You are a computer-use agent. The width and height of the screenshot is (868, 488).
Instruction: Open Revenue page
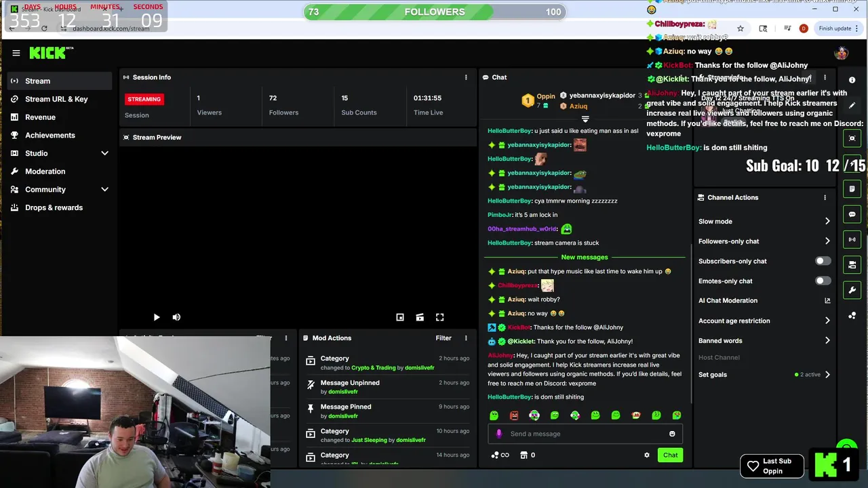(x=60, y=117)
